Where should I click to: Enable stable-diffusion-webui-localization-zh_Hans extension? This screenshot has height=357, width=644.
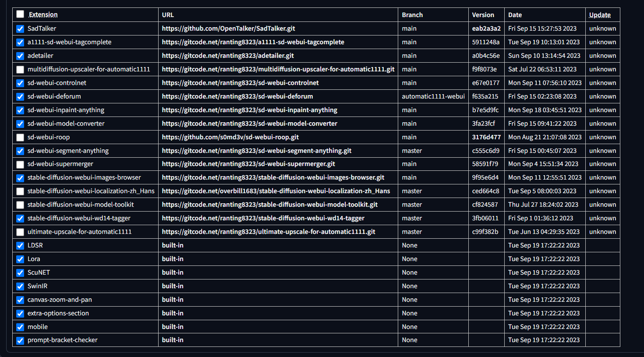20,191
